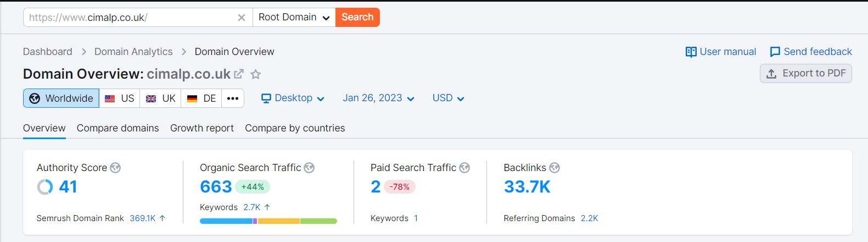Expand the Desktop device dropdown
868x242 pixels.
(293, 98)
